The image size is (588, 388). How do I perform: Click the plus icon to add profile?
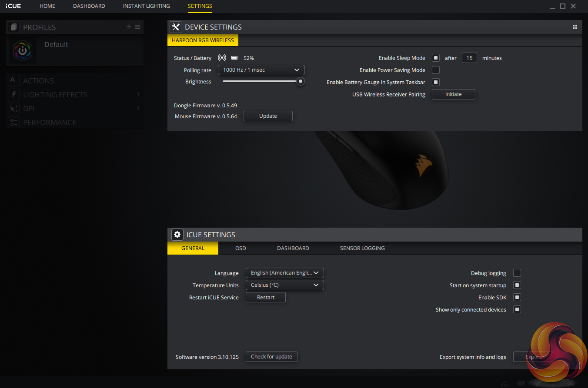129,27
